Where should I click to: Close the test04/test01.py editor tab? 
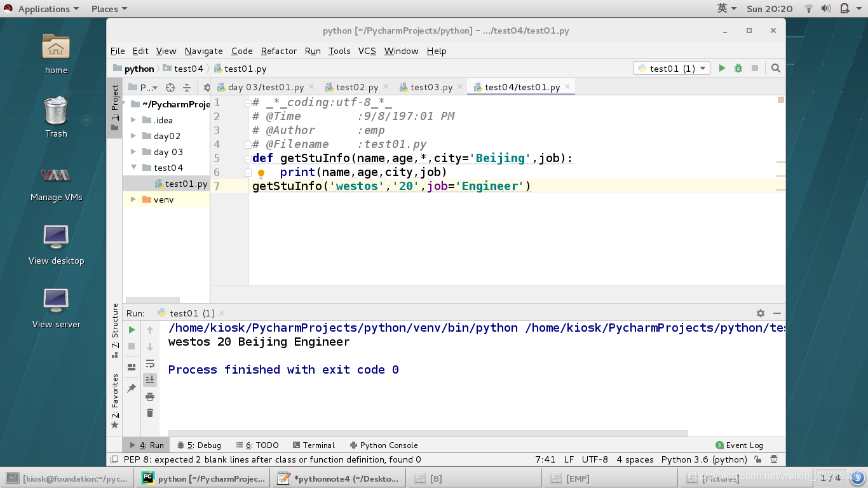[567, 86]
